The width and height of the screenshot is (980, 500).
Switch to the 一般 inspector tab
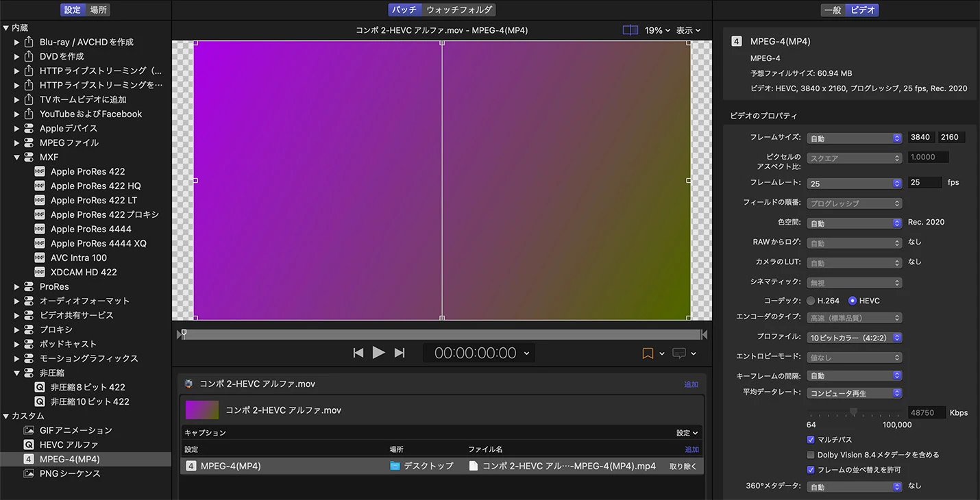(832, 10)
